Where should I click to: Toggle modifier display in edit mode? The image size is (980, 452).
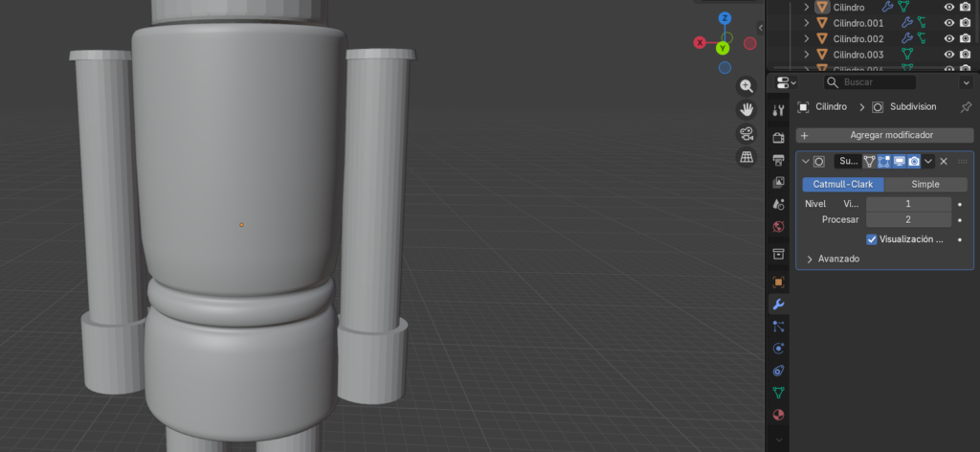coord(883,161)
